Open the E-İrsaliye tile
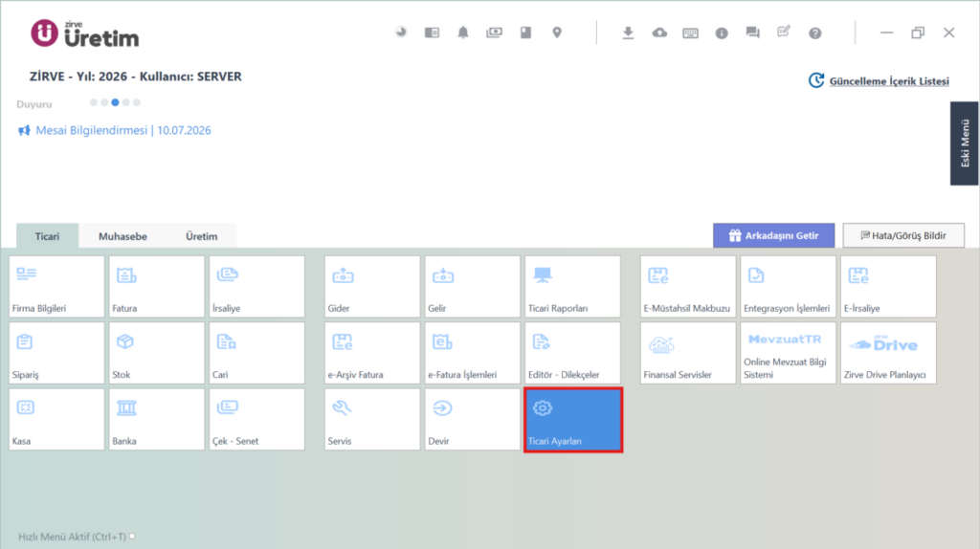 point(889,286)
